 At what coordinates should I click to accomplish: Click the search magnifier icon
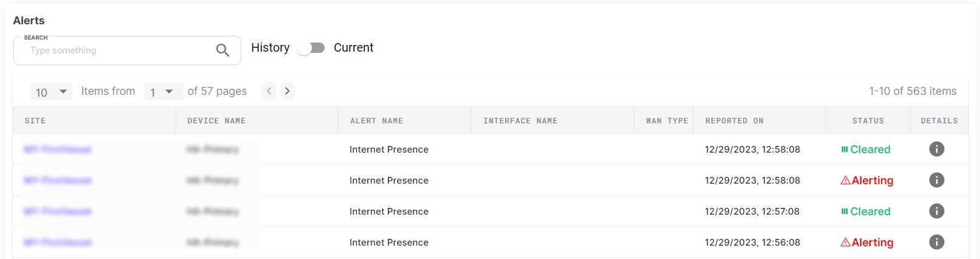[223, 50]
